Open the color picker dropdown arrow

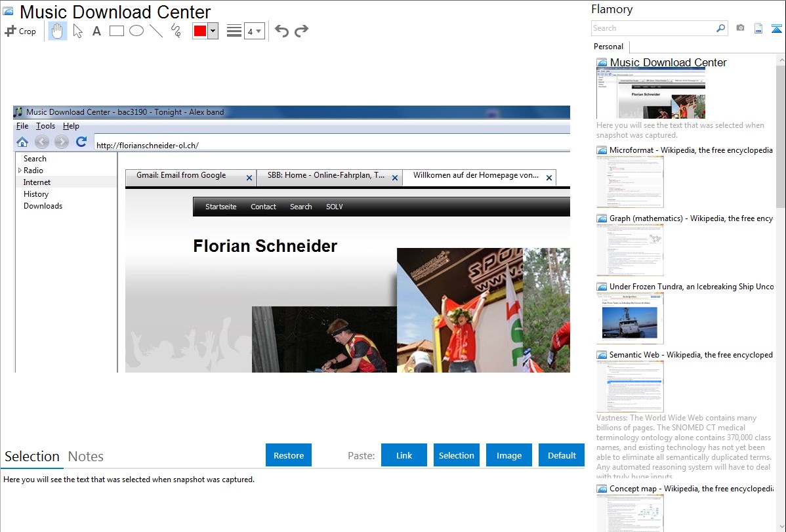213,31
